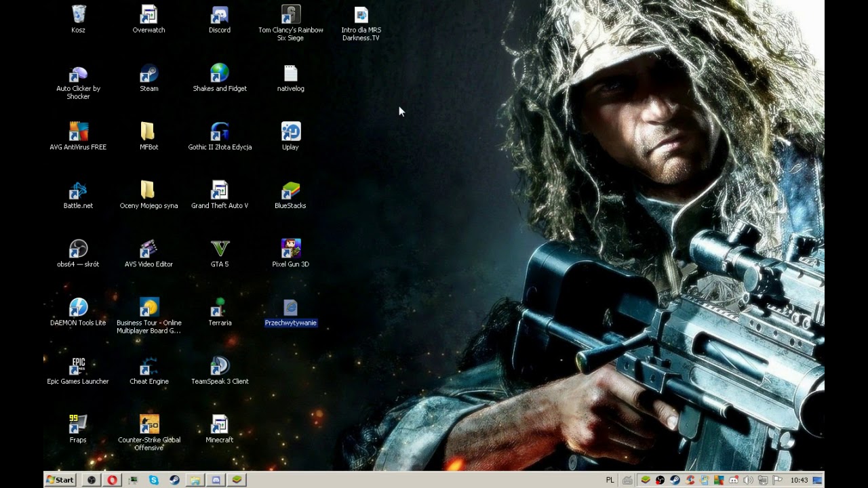Select the Pixel Gun 3D shortcut
The width and height of the screenshot is (868, 488).
[290, 253]
